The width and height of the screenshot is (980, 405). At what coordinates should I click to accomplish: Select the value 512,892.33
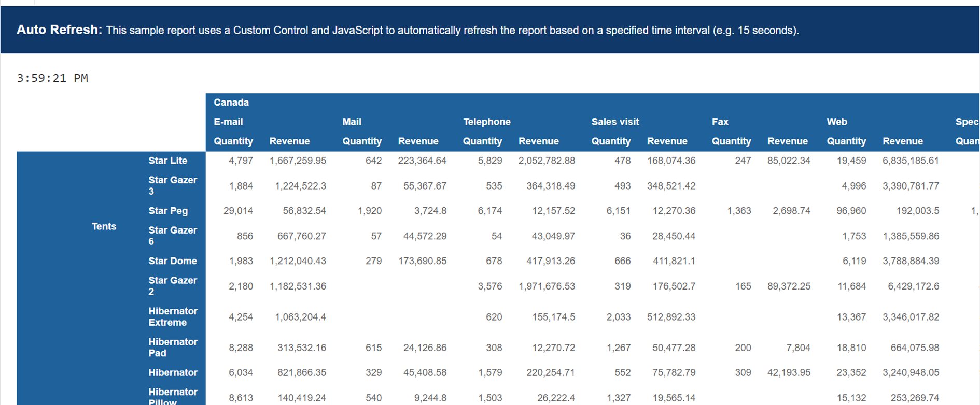click(x=671, y=317)
